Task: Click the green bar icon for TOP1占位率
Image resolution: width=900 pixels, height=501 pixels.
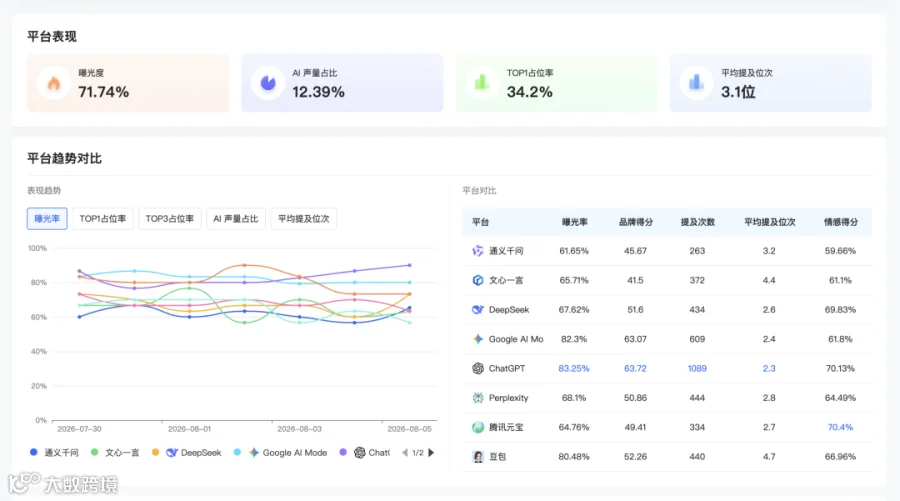Action: point(482,83)
